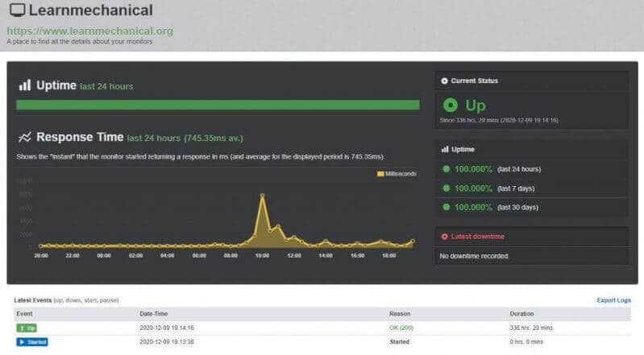The image size is (644, 355).
Task: Click the large green Up status indicator icon
Action: 450,105
